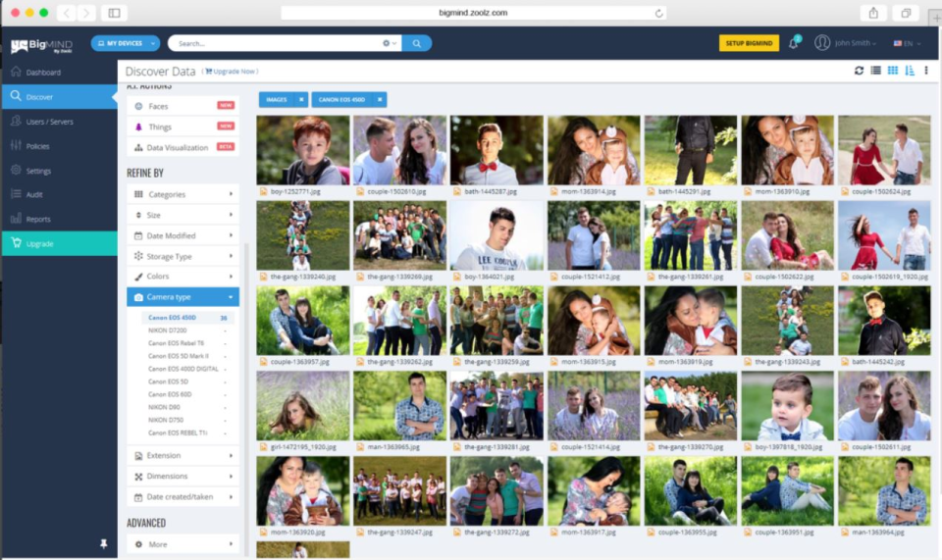The height and width of the screenshot is (560, 942).
Task: Click the Upgrade Now link
Action: click(232, 72)
